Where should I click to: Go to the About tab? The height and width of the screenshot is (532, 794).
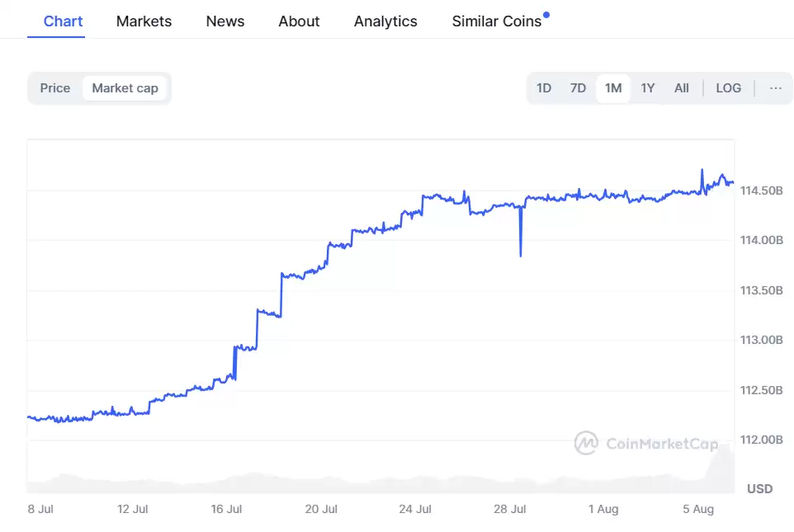click(299, 21)
